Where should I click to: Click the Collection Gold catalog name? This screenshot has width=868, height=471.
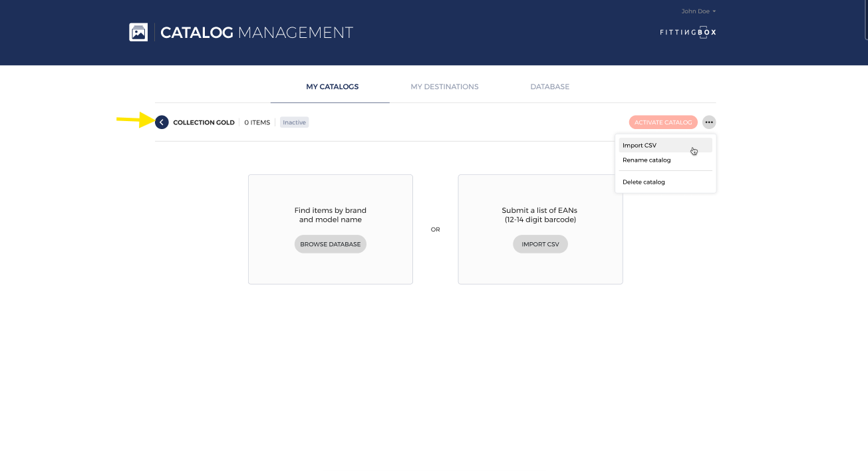(x=204, y=122)
